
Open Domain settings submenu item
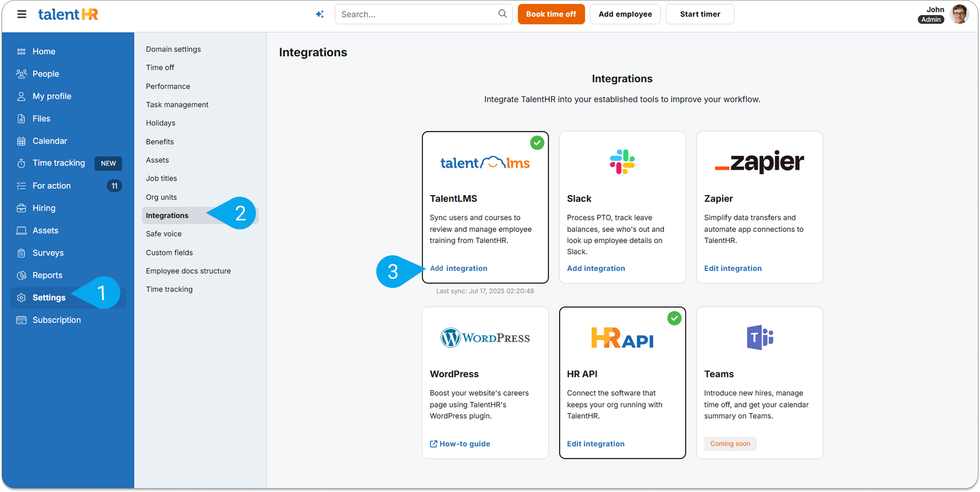tap(173, 49)
